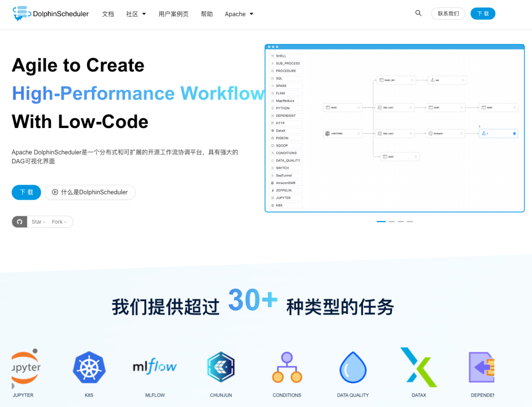This screenshot has height=407, width=532.
Task: Select the SHELL task type in sidebar
Action: tap(284, 56)
